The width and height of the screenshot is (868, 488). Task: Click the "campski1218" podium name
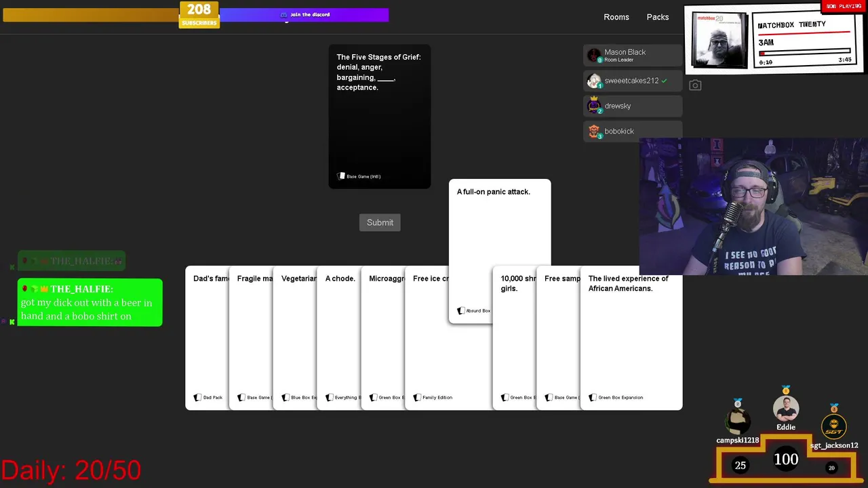pyautogui.click(x=738, y=441)
